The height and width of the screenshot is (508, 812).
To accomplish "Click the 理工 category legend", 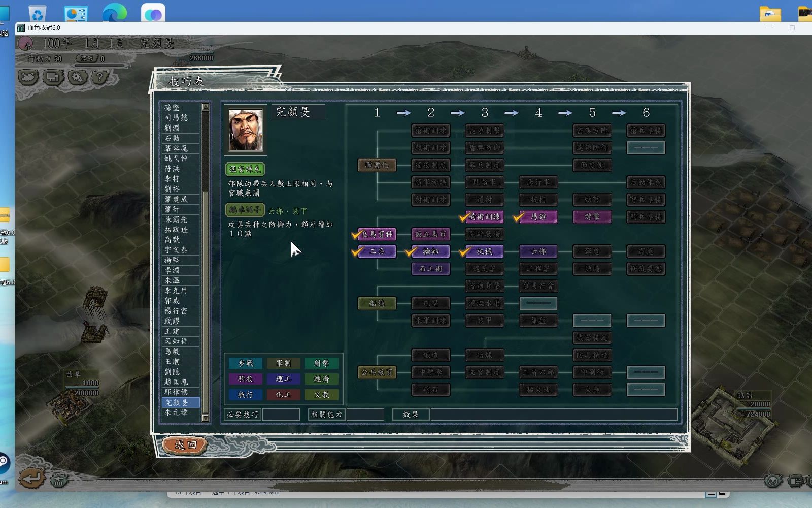I will [x=283, y=379].
